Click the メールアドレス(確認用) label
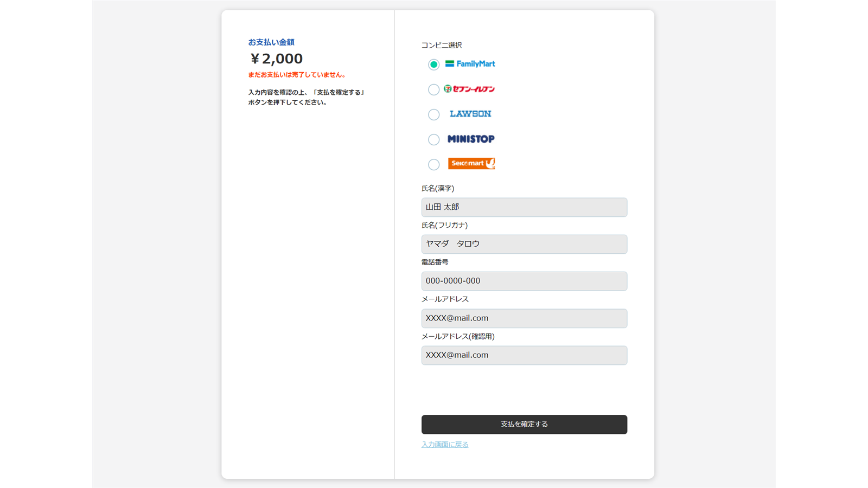Screen dimensions: 868x488 pos(458,336)
